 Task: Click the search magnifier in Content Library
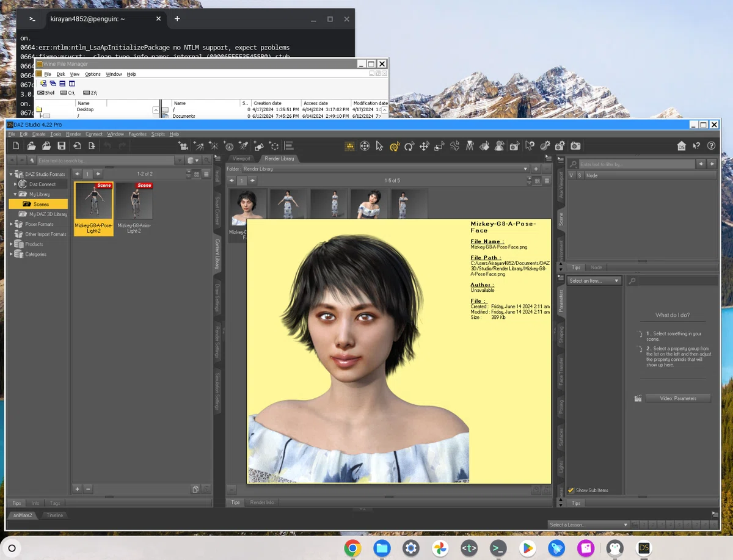click(x=207, y=160)
